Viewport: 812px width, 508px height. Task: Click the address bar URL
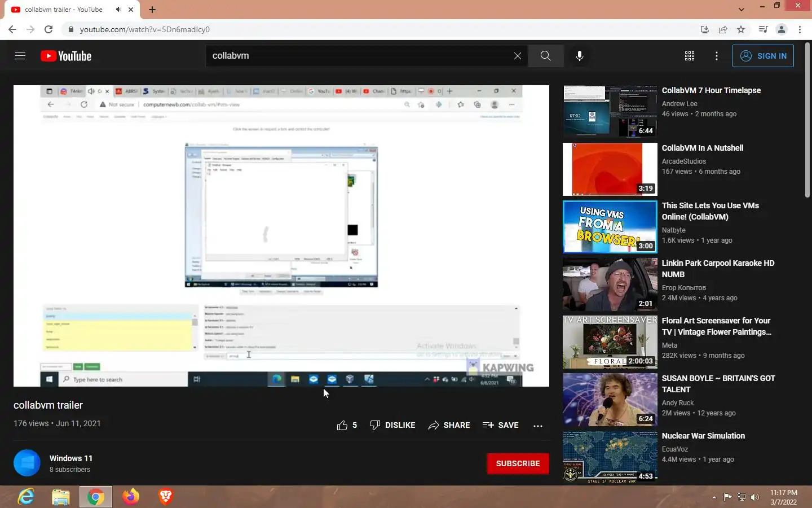tap(145, 29)
